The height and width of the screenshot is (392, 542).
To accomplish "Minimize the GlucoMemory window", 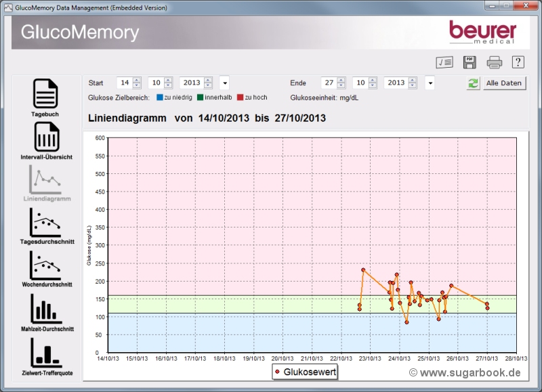I will pos(493,5).
